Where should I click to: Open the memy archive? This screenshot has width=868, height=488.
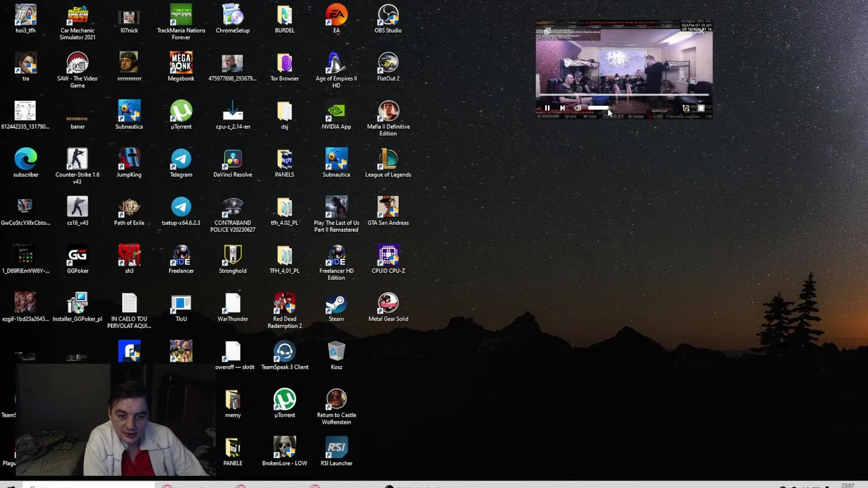(x=233, y=403)
